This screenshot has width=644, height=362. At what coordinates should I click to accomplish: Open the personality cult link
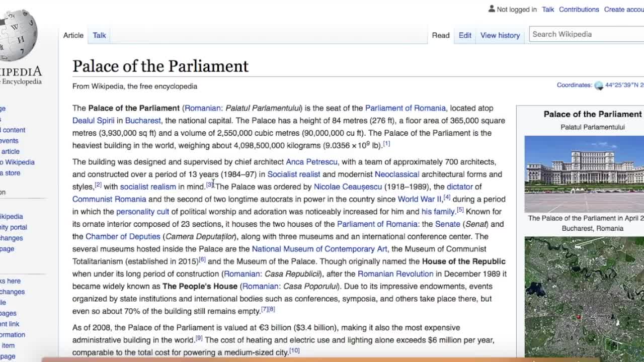point(143,212)
